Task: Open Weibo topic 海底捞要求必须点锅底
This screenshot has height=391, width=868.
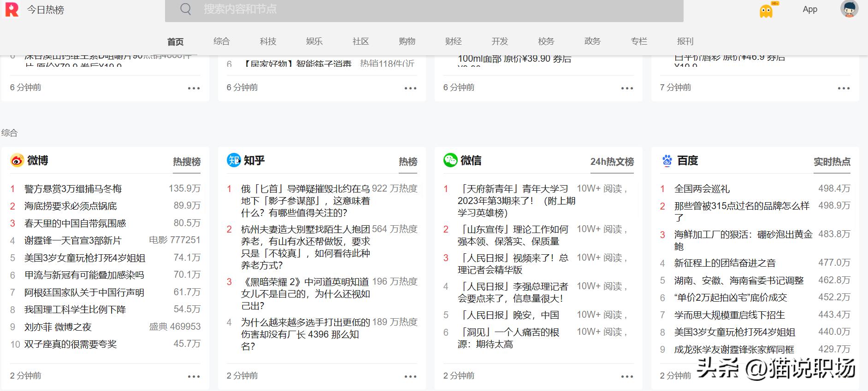Action: click(71, 206)
